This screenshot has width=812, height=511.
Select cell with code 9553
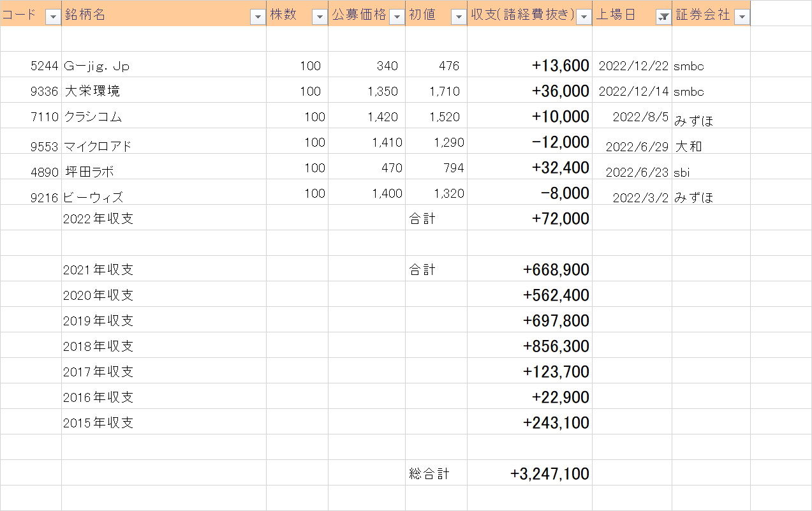coord(31,141)
